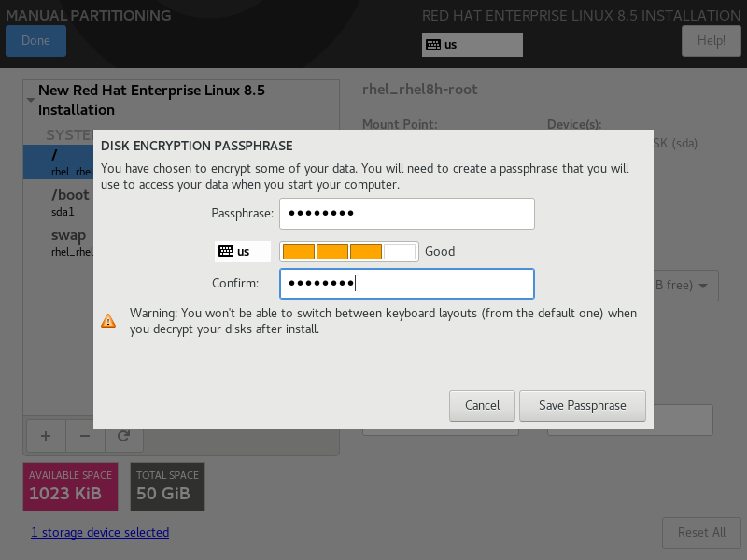Add a new mount point with plus icon

point(46,436)
